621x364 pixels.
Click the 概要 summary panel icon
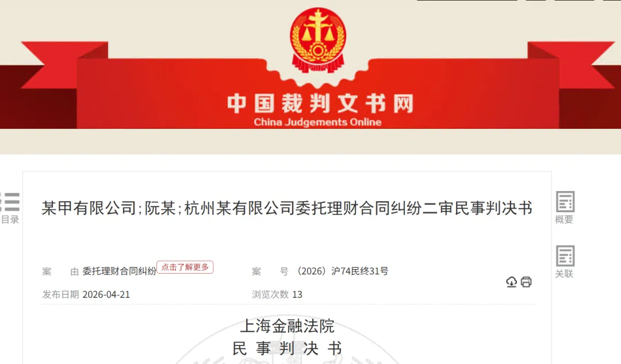click(x=565, y=202)
